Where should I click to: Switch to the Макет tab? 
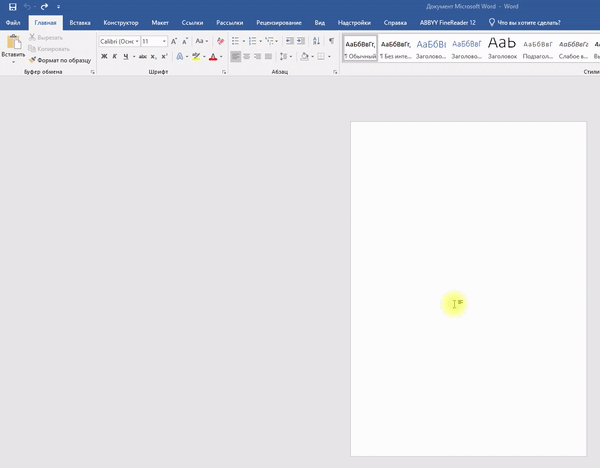point(160,23)
